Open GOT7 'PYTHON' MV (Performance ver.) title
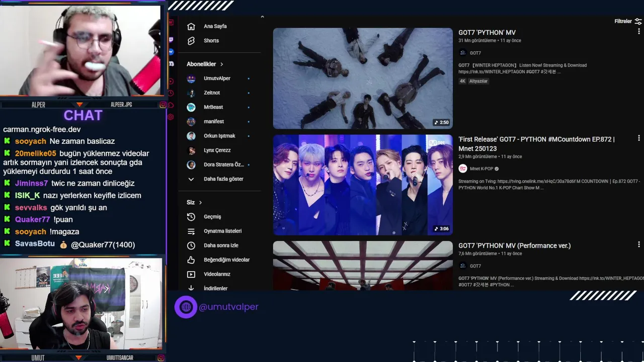 (x=514, y=246)
